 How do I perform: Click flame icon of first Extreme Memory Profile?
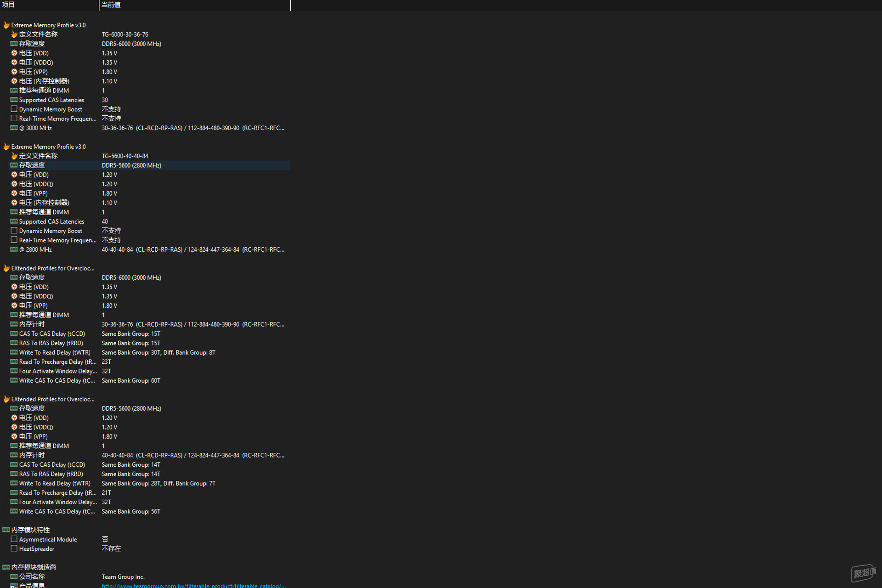click(x=6, y=25)
